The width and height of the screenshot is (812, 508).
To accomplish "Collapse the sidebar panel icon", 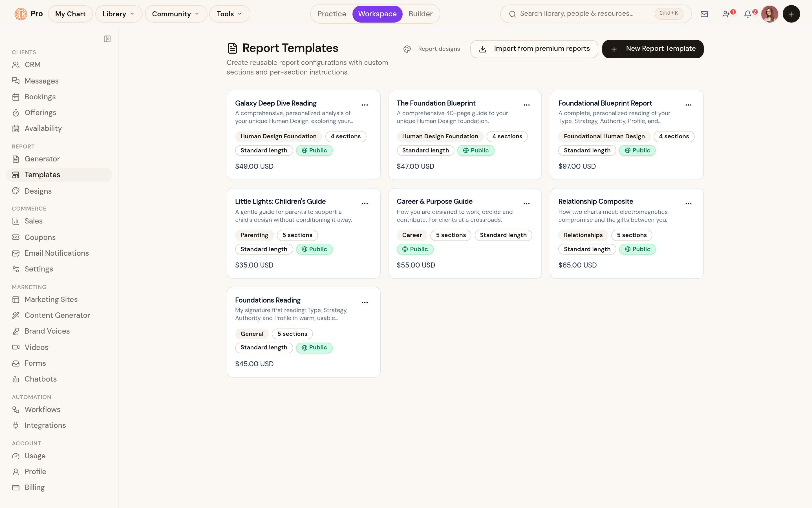I will tap(107, 39).
